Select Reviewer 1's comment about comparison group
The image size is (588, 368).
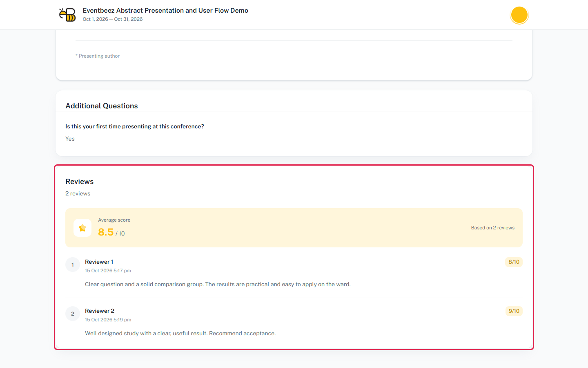[x=218, y=285]
